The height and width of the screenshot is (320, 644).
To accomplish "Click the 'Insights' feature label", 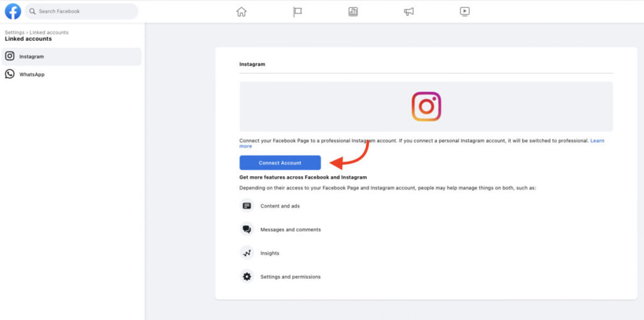I will point(270,253).
